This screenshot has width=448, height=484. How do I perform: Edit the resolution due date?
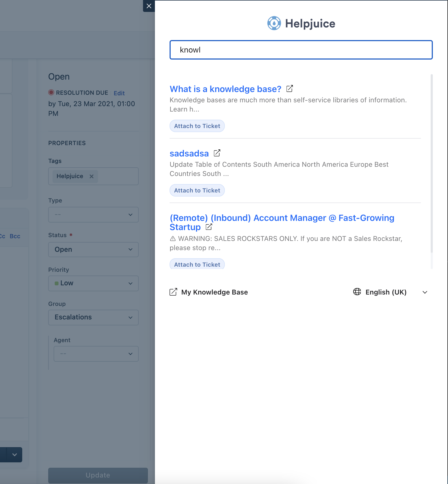pyautogui.click(x=119, y=93)
